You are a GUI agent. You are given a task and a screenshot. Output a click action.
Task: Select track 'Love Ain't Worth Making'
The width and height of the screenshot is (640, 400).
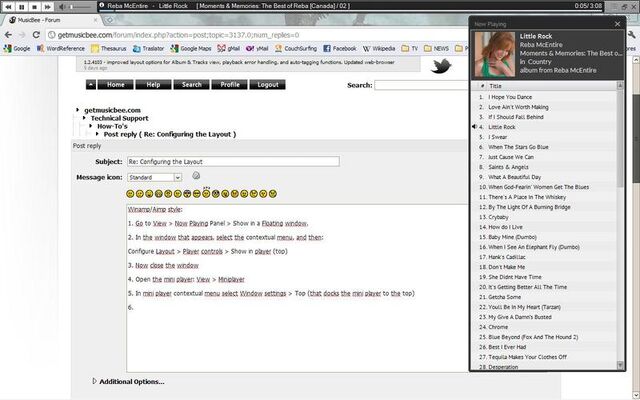point(544,107)
